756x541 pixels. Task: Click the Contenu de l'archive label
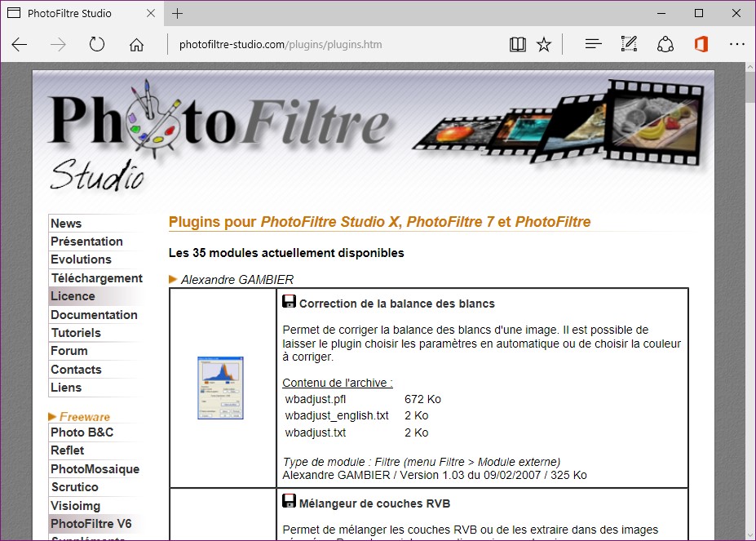[x=338, y=383]
